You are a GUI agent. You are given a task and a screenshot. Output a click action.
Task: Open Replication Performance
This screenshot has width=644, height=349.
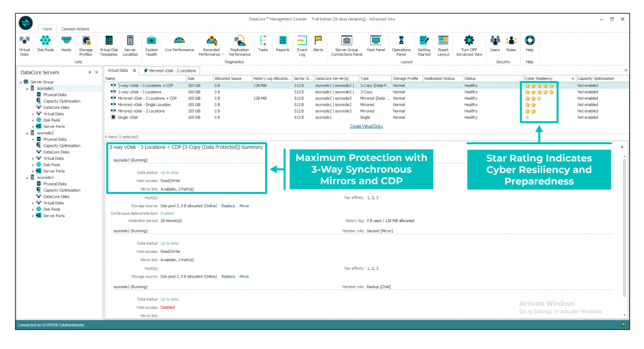point(240,46)
